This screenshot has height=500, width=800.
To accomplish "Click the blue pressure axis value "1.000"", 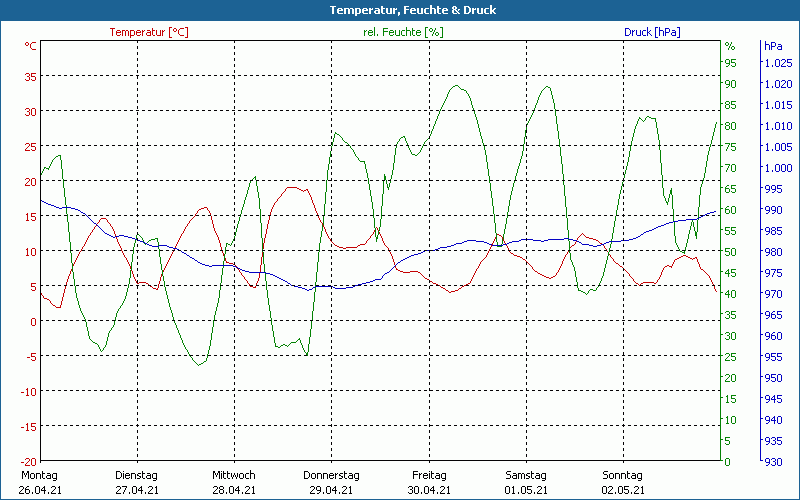I will 778,168.
